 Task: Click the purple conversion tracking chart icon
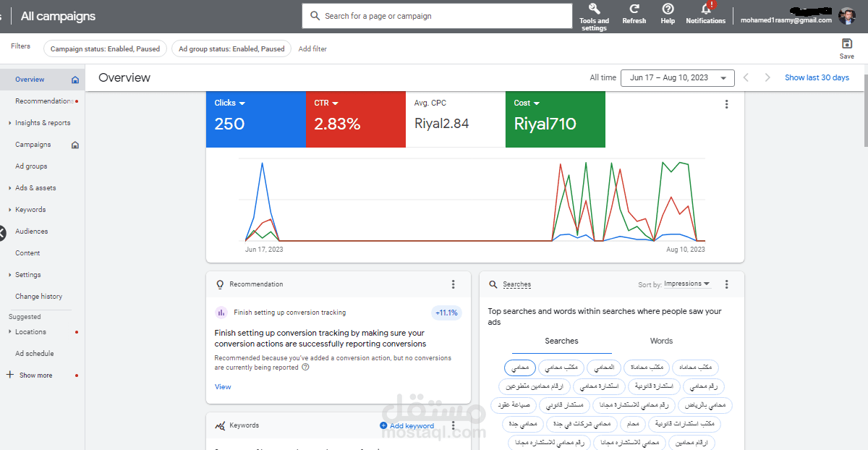(221, 313)
